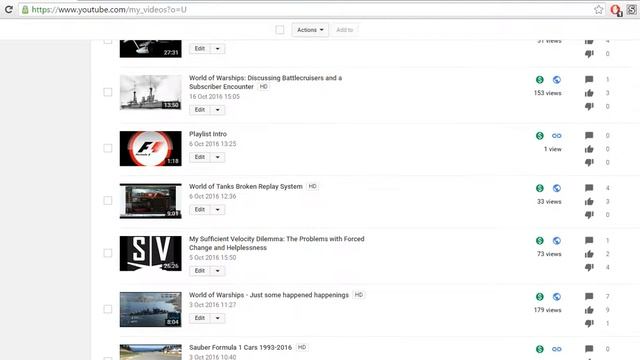Click monetization dollar icon for Playlist Intro
This screenshot has width=640, height=360.
pyautogui.click(x=540, y=136)
